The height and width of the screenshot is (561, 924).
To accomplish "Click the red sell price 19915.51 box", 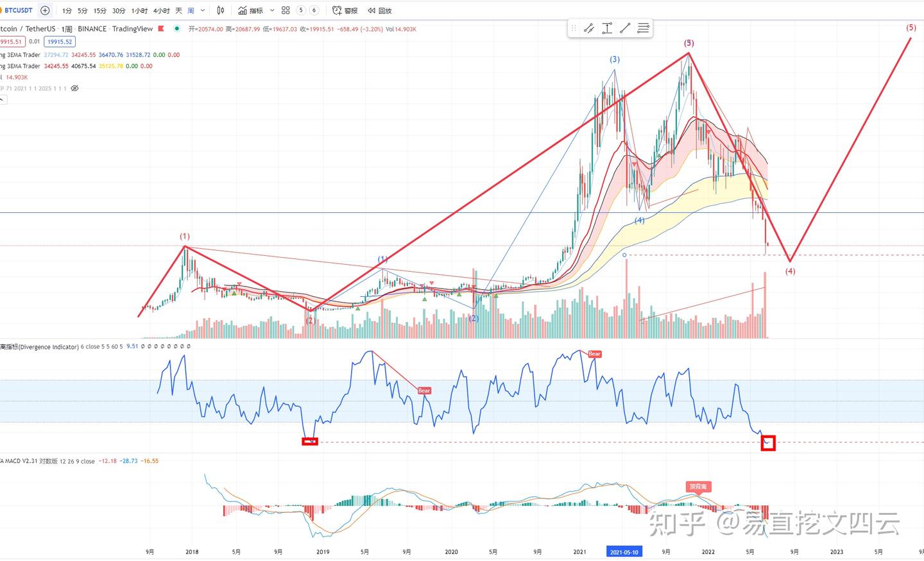I will (x=12, y=42).
